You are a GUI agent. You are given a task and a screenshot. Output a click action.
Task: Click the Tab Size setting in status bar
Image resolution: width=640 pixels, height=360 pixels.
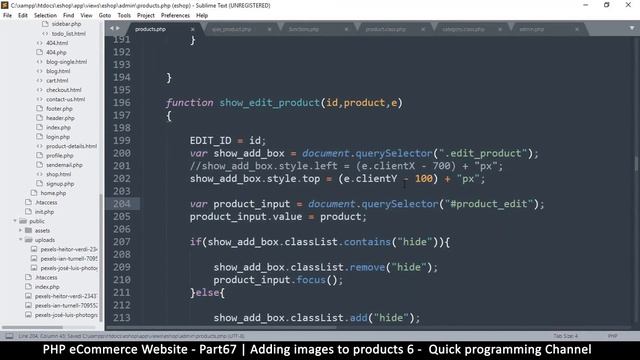(565, 336)
